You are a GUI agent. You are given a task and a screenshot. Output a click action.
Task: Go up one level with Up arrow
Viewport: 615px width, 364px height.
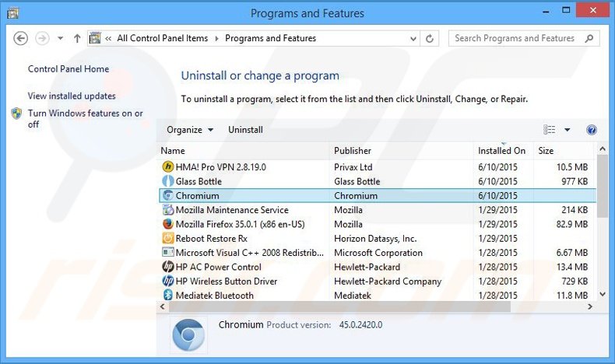(x=77, y=38)
